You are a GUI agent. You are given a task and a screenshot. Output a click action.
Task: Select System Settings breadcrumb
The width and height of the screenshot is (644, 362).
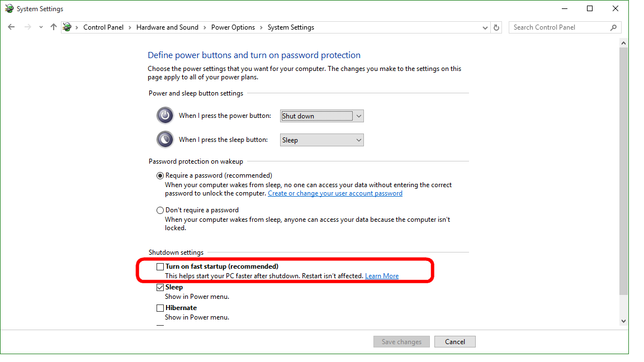pyautogui.click(x=291, y=27)
